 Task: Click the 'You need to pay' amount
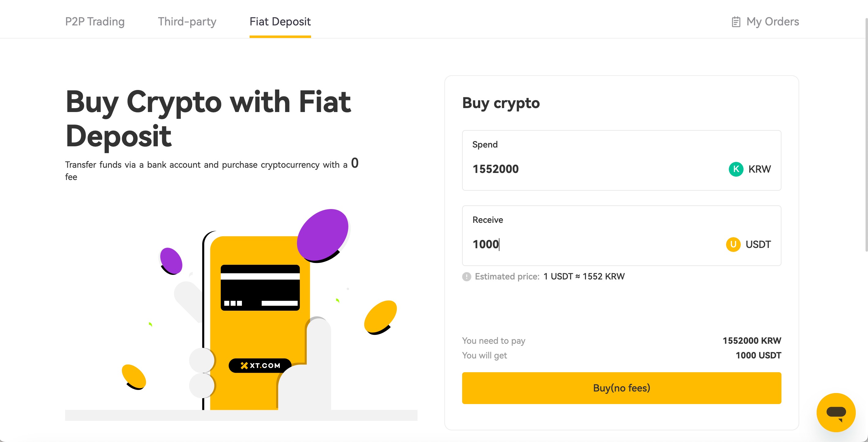pos(751,340)
